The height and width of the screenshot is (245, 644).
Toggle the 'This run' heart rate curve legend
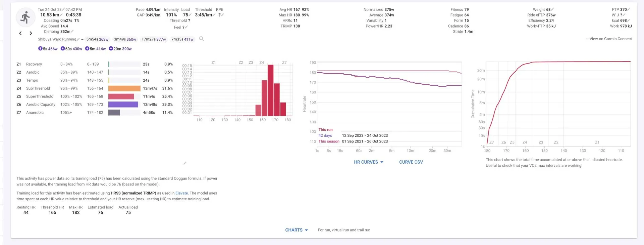325,130
